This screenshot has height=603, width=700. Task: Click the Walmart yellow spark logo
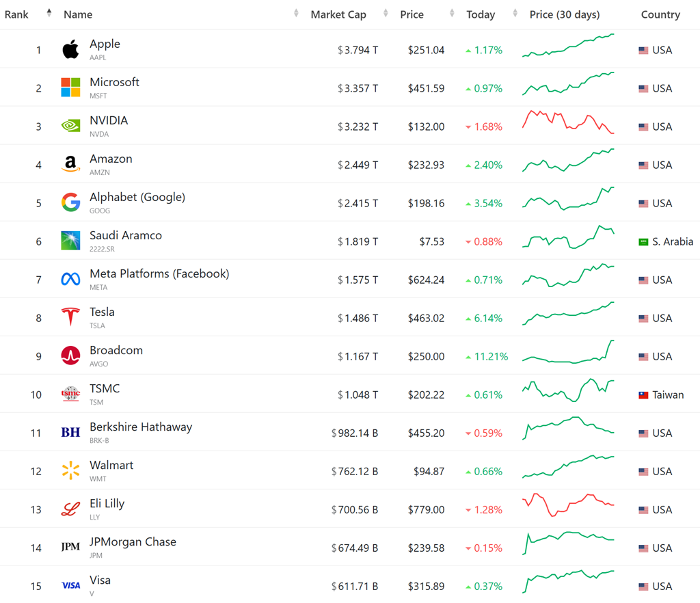pyautogui.click(x=70, y=470)
